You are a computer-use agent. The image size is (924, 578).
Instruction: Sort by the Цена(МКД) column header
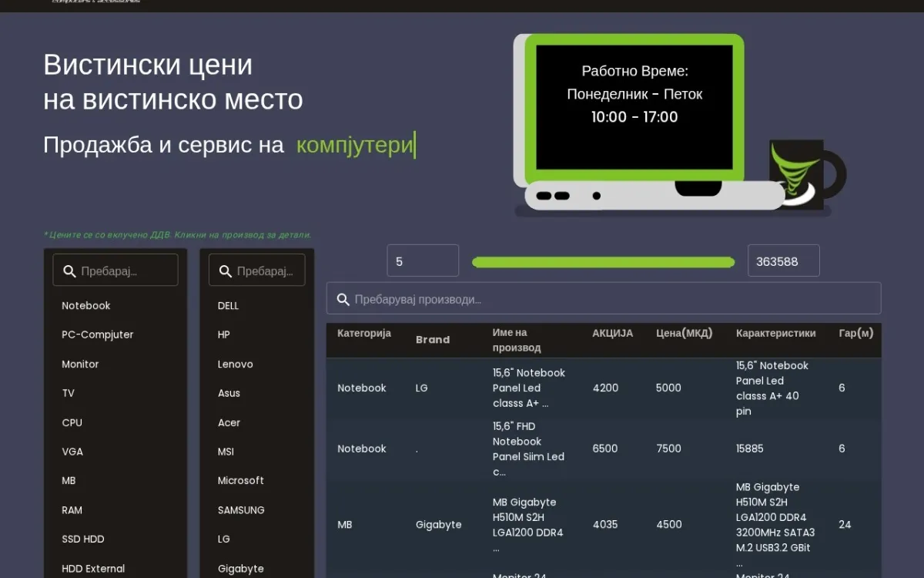(x=685, y=333)
